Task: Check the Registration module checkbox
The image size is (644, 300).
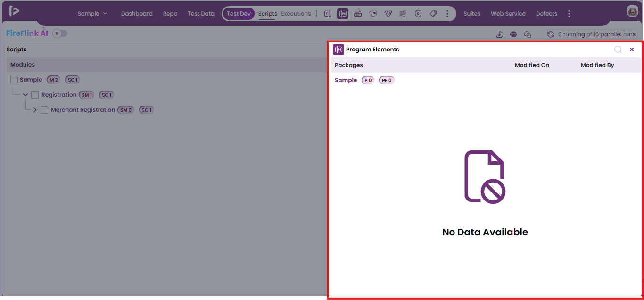Action: click(x=35, y=95)
